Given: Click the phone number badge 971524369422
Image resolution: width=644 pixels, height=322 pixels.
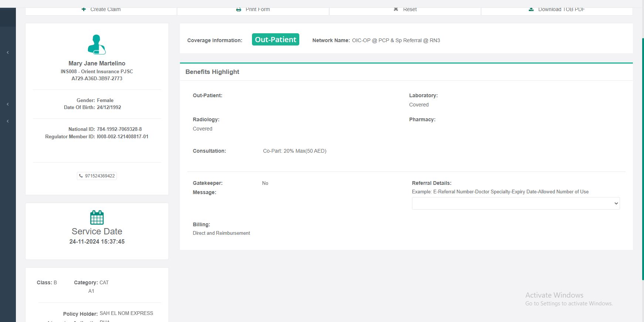Looking at the screenshot, I should coord(97,176).
